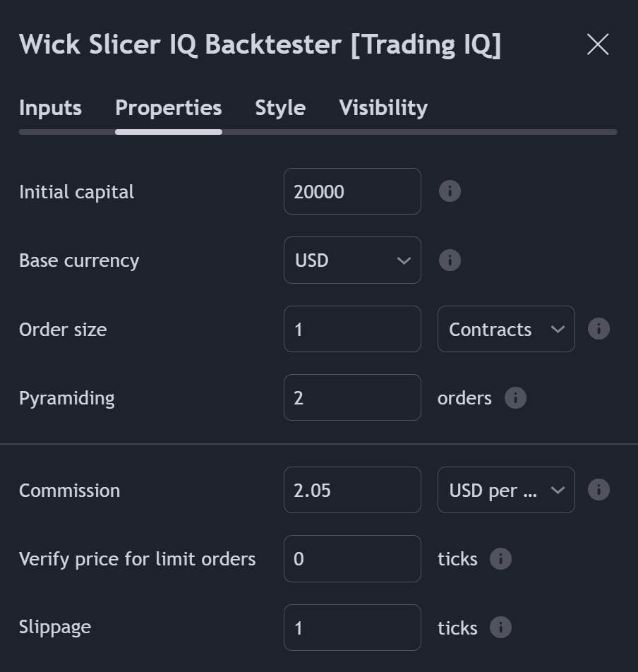Edit the Order size value field
This screenshot has width=638, height=672.
(352, 329)
